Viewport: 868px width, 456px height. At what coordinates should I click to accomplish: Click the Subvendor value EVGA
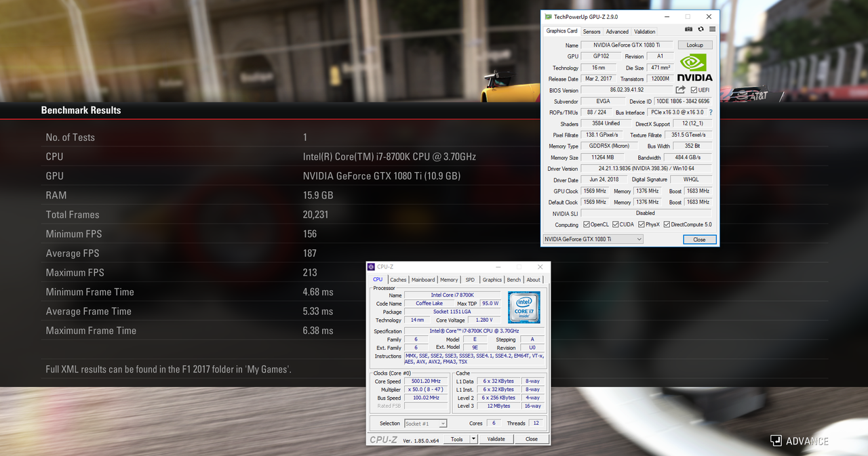pos(603,102)
